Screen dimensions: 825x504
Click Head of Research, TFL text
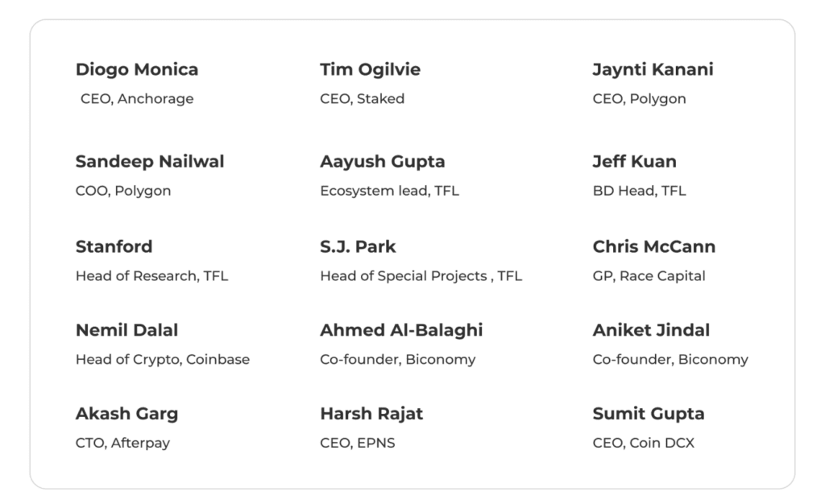pos(151,276)
